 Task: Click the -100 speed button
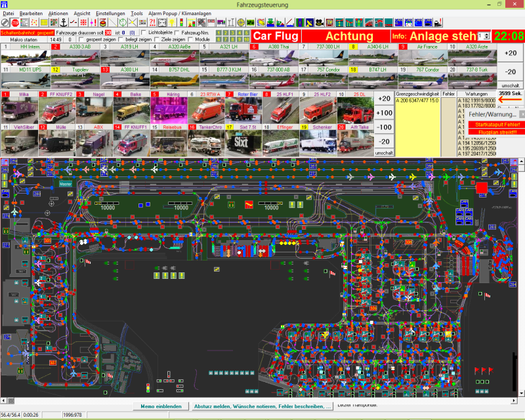(x=384, y=127)
